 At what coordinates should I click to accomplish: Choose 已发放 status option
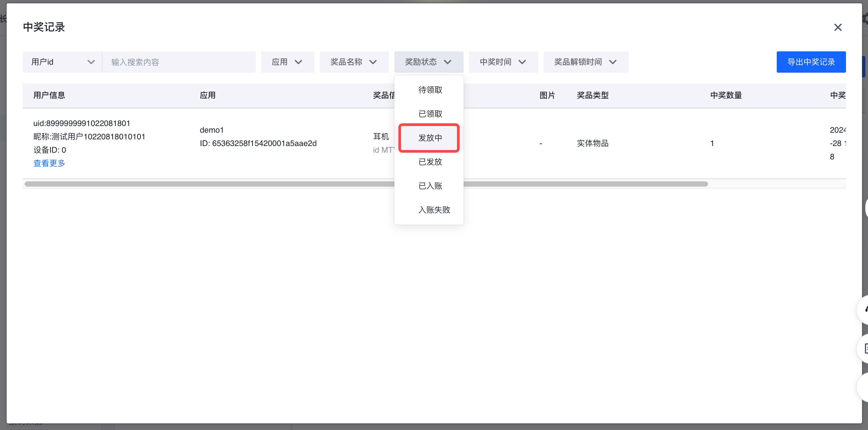pos(429,162)
